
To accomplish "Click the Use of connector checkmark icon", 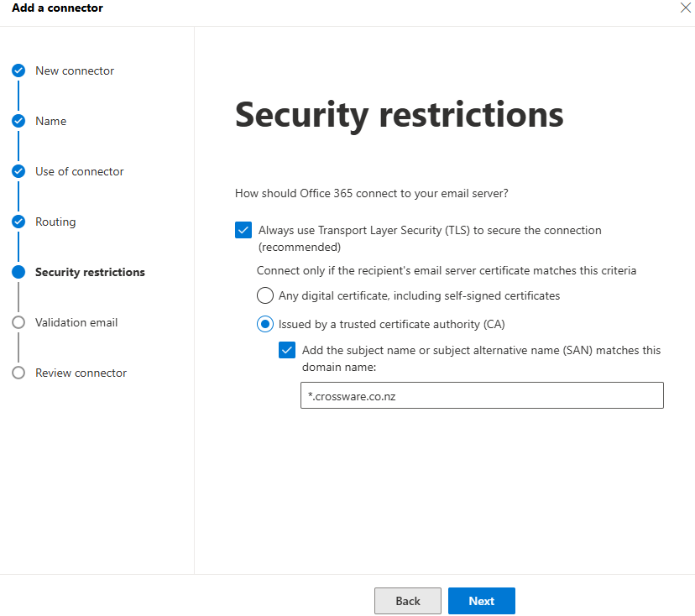I will pyautogui.click(x=18, y=172).
